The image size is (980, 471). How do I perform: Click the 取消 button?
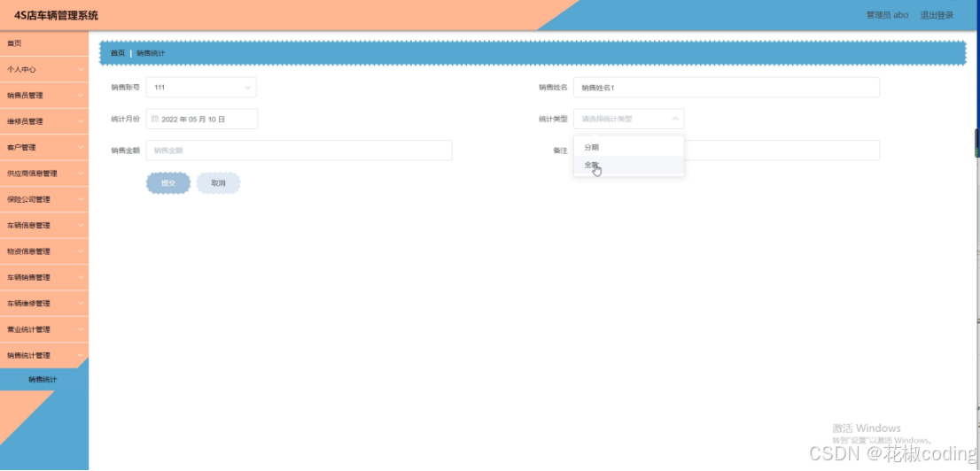click(x=218, y=183)
